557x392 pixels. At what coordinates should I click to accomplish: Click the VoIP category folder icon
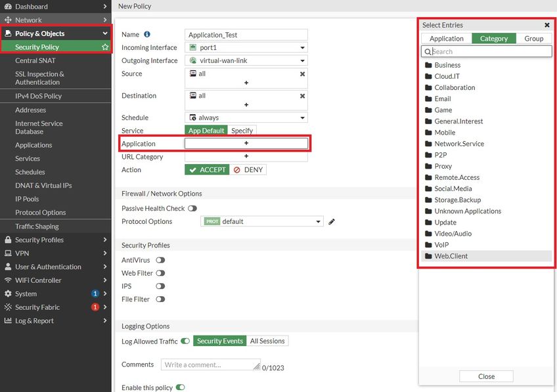point(428,245)
